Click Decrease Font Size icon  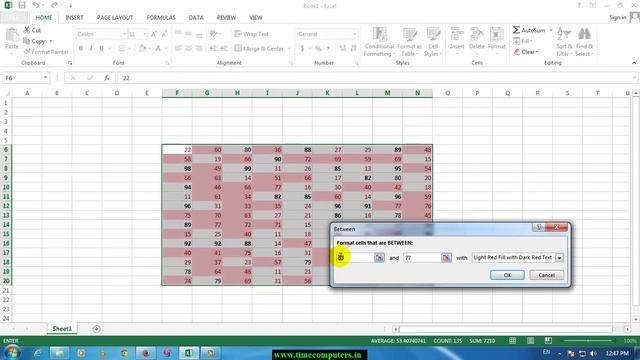pyautogui.click(x=164, y=34)
